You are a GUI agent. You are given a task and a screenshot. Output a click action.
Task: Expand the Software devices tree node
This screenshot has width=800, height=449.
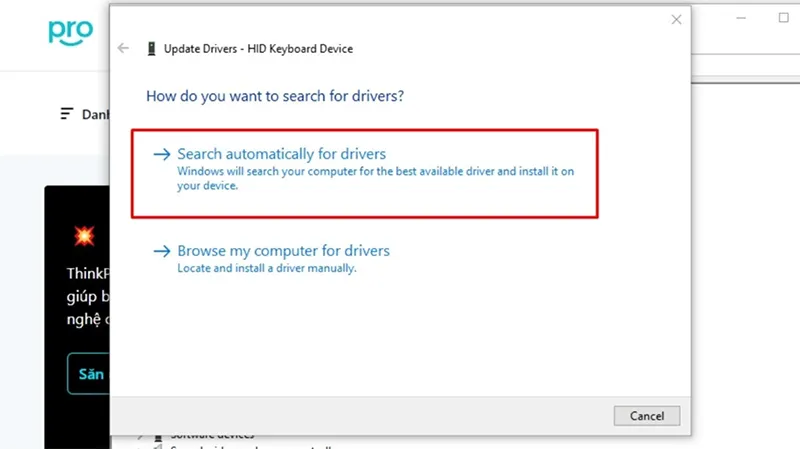pyautogui.click(x=142, y=436)
